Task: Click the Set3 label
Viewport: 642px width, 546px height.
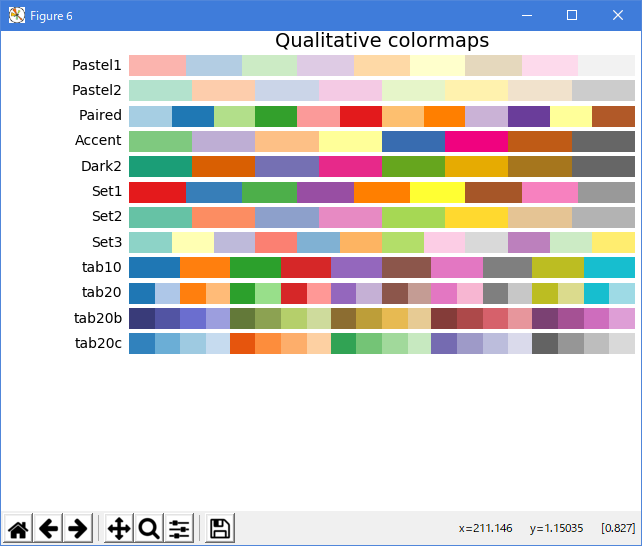Action: (107, 242)
